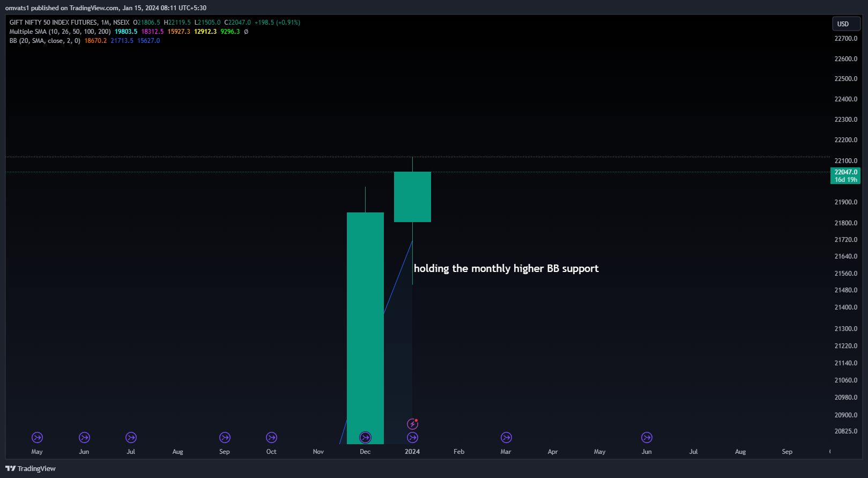Click the GIFT NIFTY 50 INDEX FUTURES title
The image size is (868, 478).
click(x=54, y=23)
